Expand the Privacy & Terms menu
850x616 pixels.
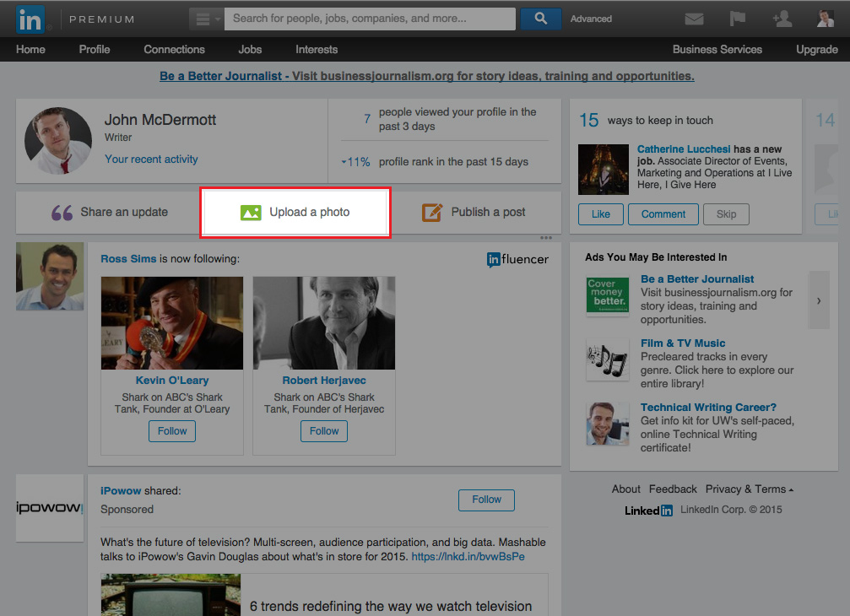pyautogui.click(x=749, y=489)
